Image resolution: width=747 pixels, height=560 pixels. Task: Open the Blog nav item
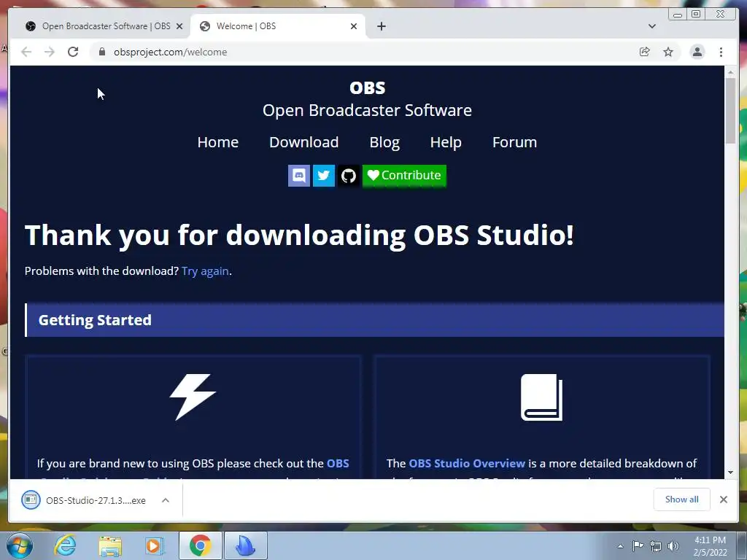[384, 142]
